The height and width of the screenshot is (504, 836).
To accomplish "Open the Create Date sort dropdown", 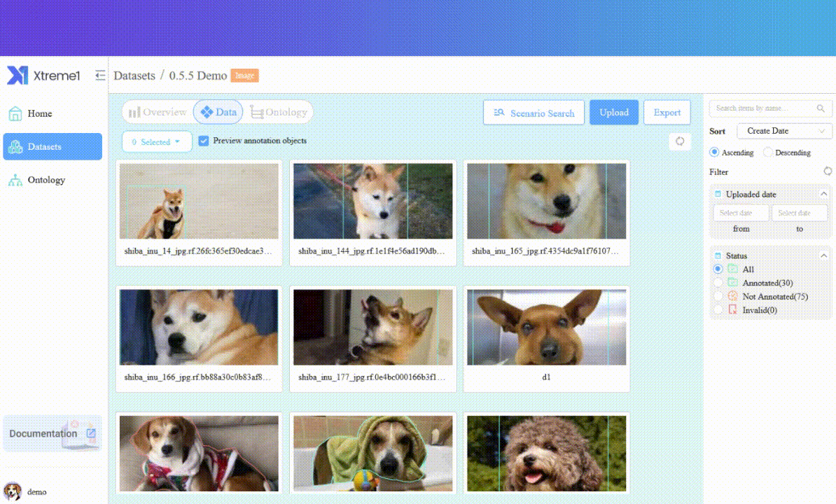I will point(784,131).
